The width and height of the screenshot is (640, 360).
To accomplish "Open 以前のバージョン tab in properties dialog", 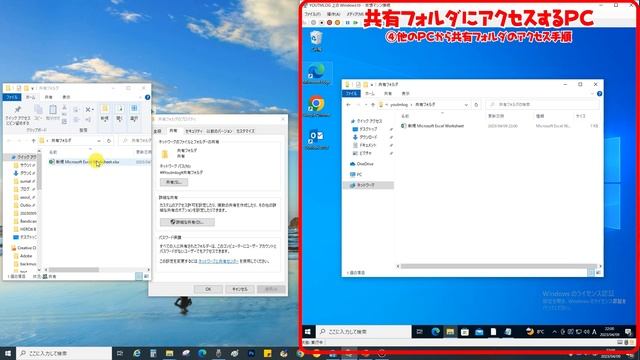I will tap(219, 131).
